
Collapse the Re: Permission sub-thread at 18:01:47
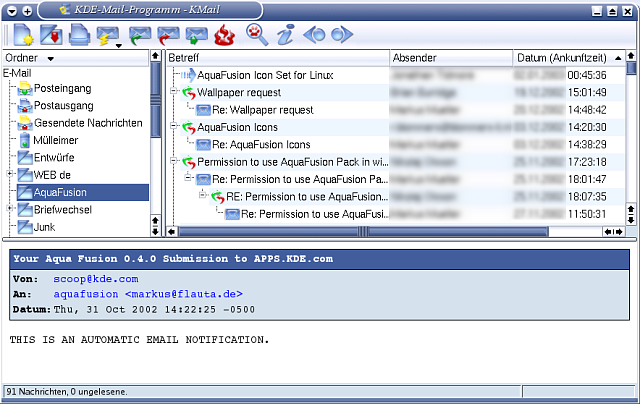188,177
